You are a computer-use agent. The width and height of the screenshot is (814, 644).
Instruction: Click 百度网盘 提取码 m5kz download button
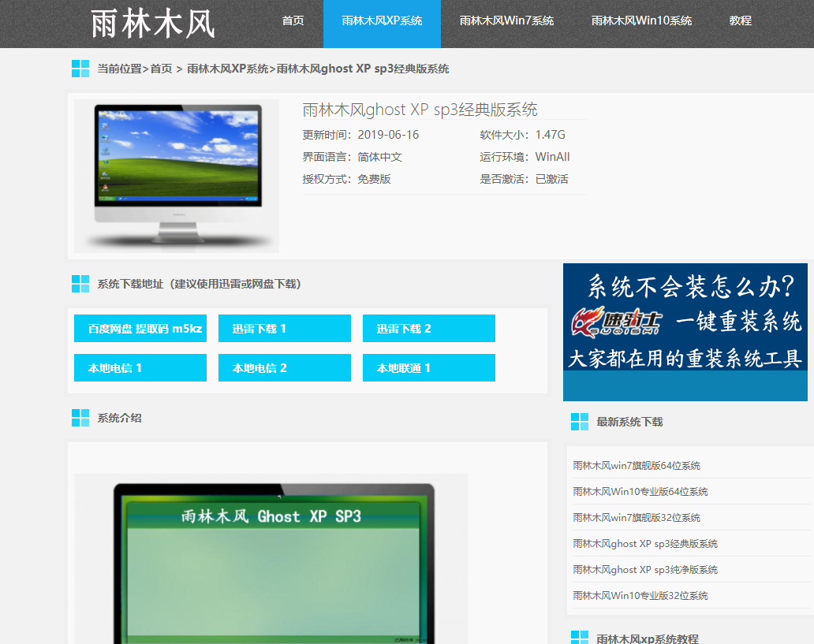[x=140, y=329]
